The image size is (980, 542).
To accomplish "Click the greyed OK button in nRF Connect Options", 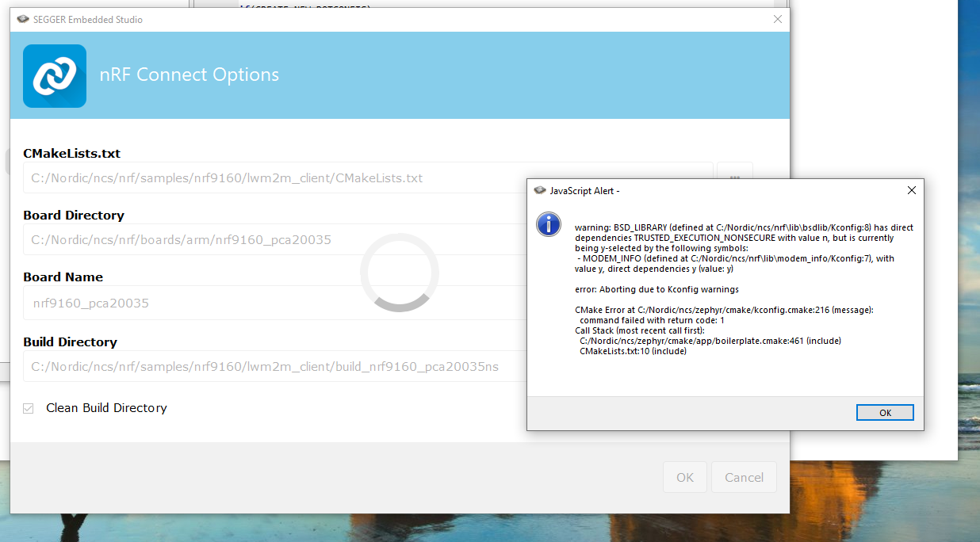I will (685, 477).
